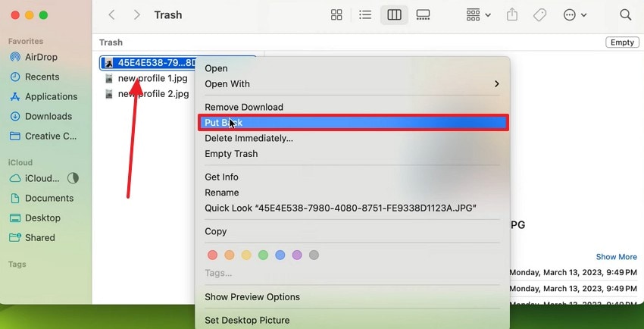Click the iCloud sidebar heading
This screenshot has height=329, width=644.
click(x=20, y=163)
